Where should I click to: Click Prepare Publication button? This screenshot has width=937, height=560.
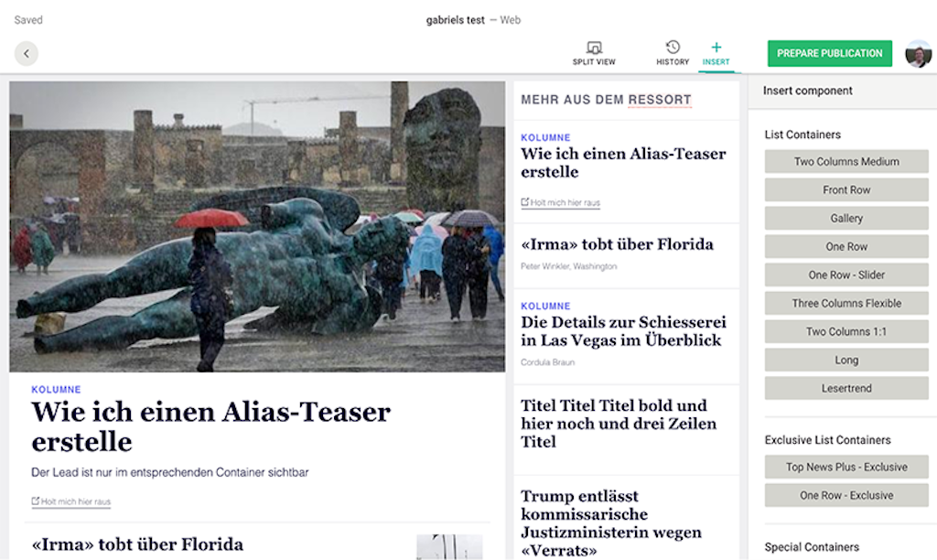click(829, 53)
